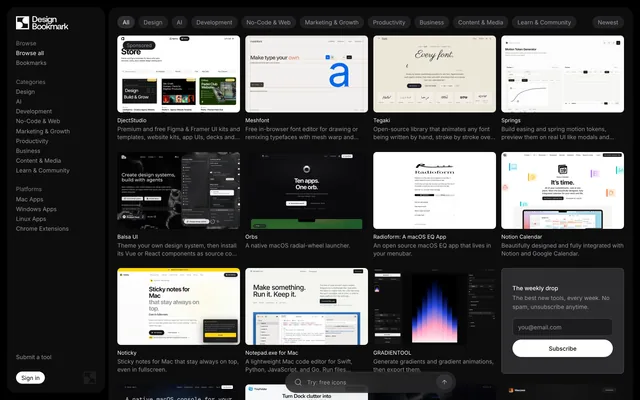Screen dimensions: 640x400
Task: Focus the you@email.com input field
Action: point(562,327)
